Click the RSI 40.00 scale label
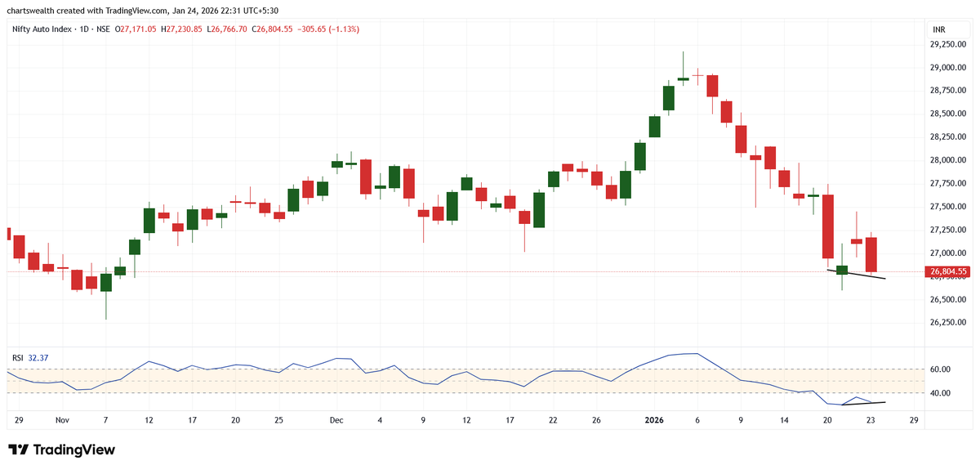The height and width of the screenshot is (470, 980). [941, 393]
